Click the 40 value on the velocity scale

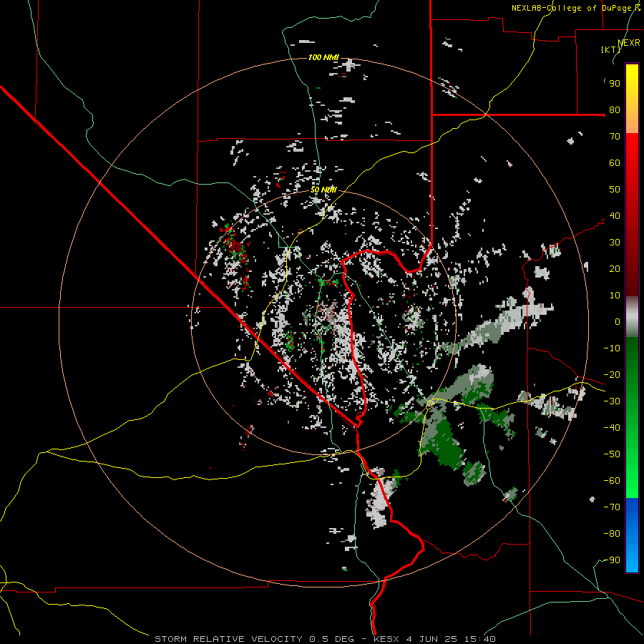[x=615, y=216]
